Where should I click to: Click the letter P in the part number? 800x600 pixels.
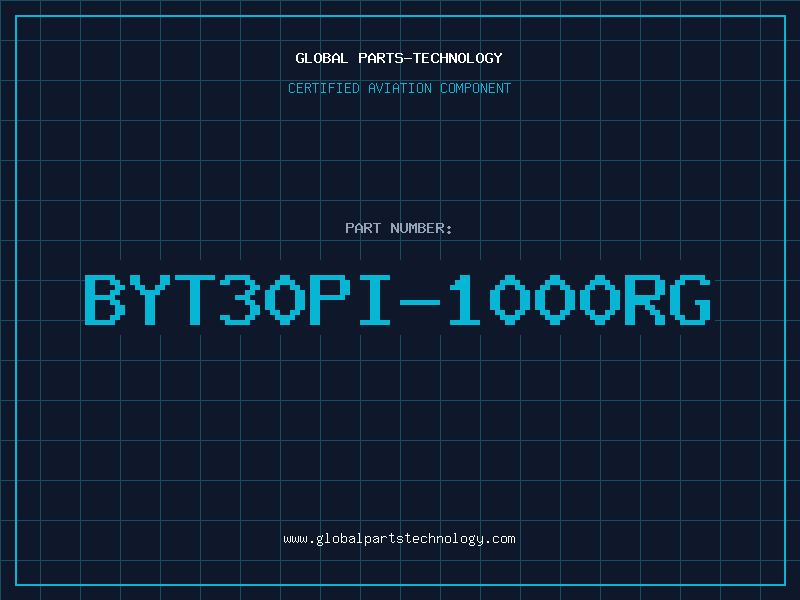330,299
